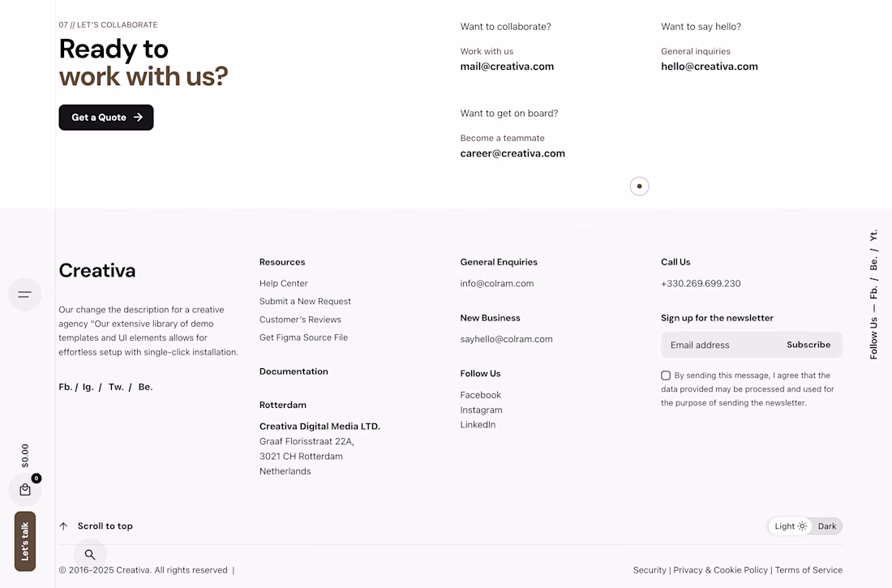The height and width of the screenshot is (588, 892).
Task: Expand the Documentation footer section
Action: 294,371
